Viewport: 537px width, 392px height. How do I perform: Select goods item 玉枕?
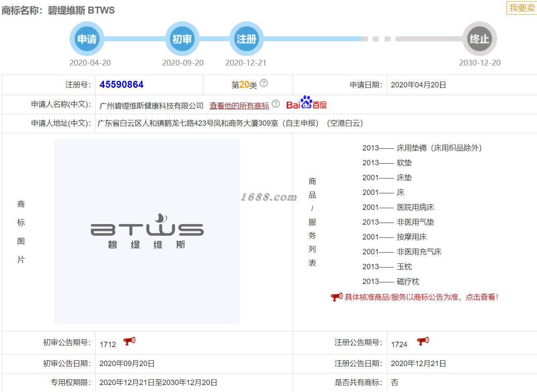[404, 267]
